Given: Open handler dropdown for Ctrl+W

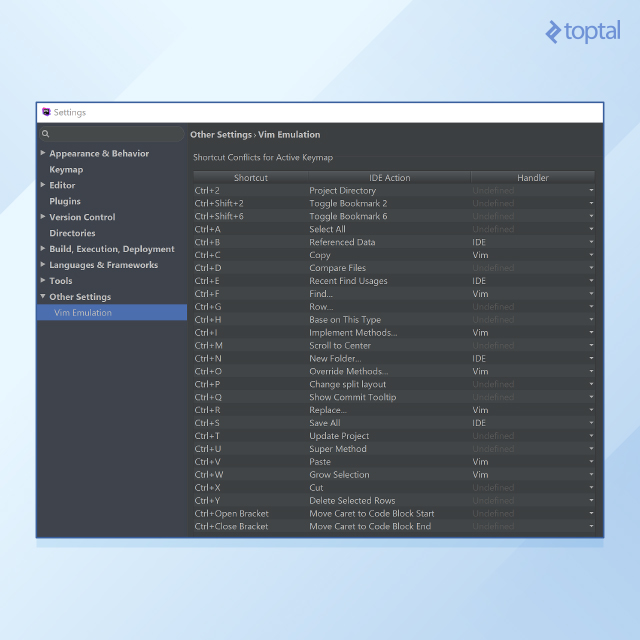Looking at the screenshot, I should 591,475.
